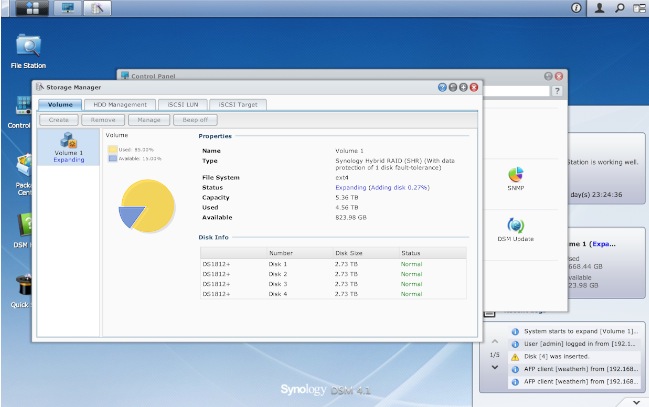Click the Available blue legend swatch
The height and width of the screenshot is (407, 649).
tap(113, 159)
